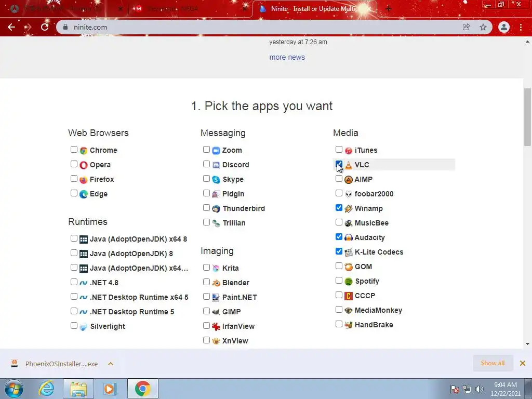This screenshot has width=532, height=399.
Task: Click the Krita label
Action: [230, 269]
